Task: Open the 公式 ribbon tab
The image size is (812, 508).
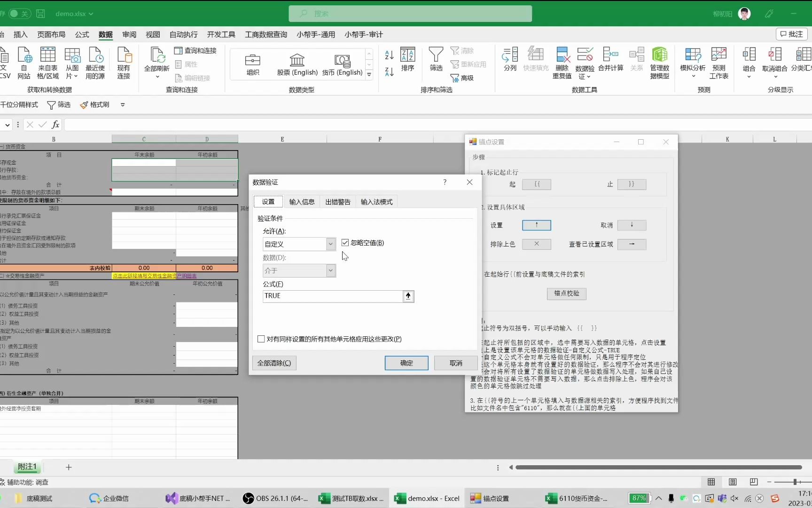Action: click(82, 34)
